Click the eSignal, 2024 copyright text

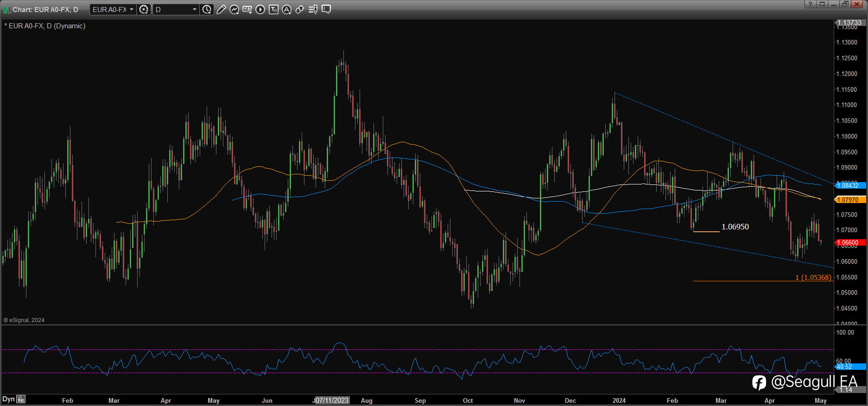pos(24,320)
